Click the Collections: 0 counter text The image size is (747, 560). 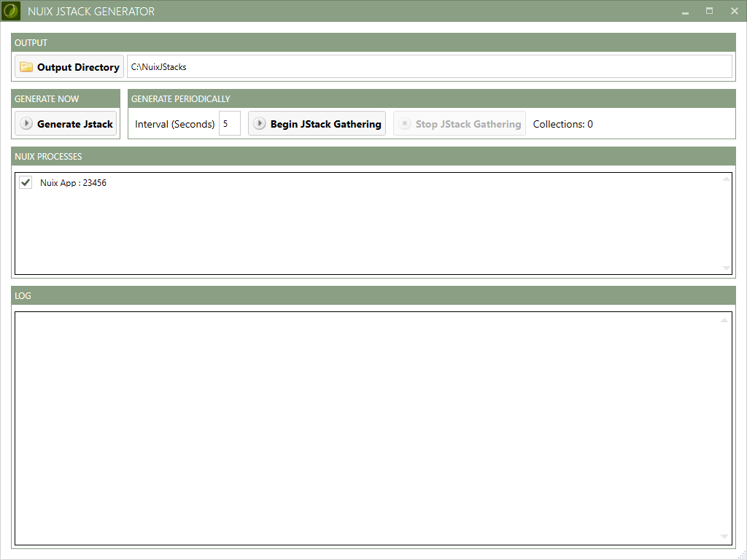(x=562, y=124)
